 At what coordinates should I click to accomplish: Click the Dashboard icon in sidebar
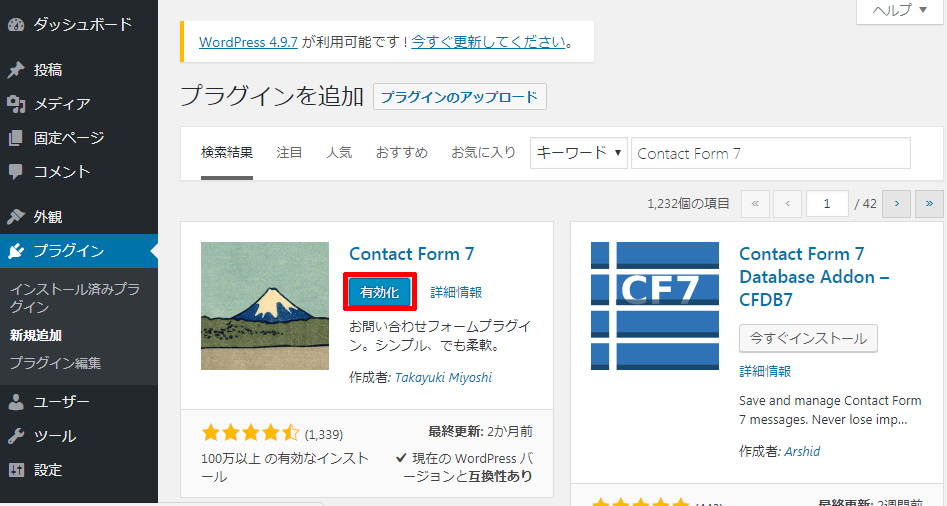[16, 24]
